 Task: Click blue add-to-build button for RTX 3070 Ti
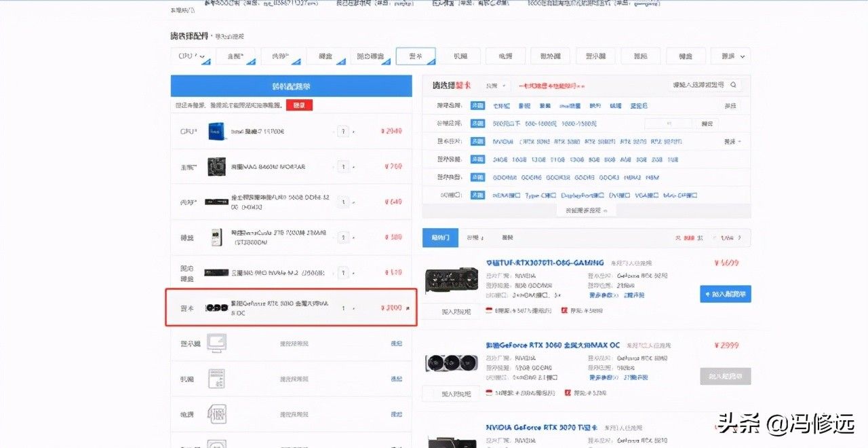[x=725, y=294]
